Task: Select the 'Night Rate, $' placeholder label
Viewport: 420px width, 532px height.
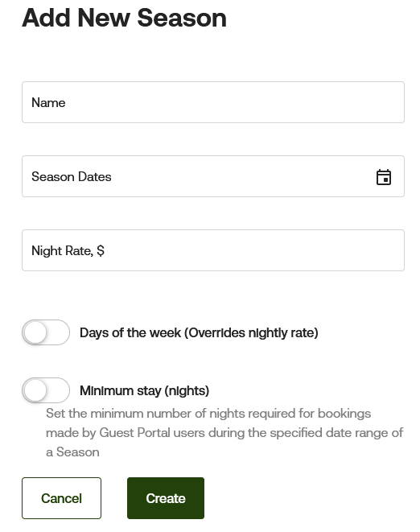Action: pos(68,251)
